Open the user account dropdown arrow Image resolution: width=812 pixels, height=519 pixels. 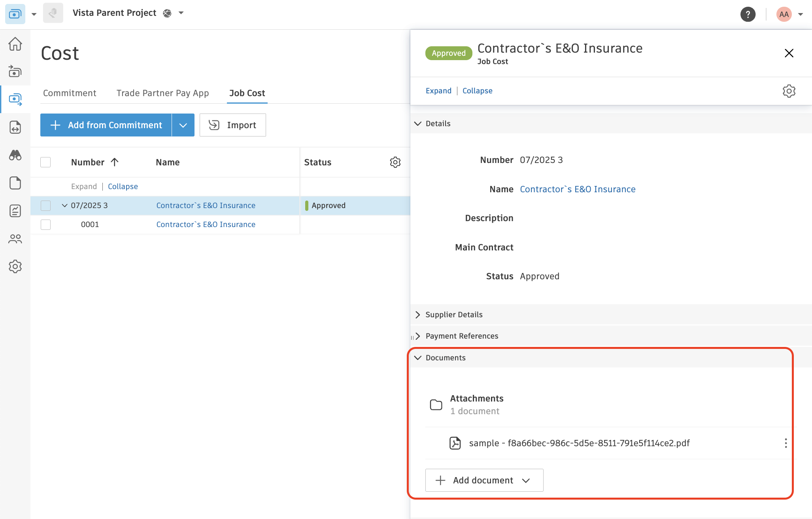pyautogui.click(x=801, y=14)
